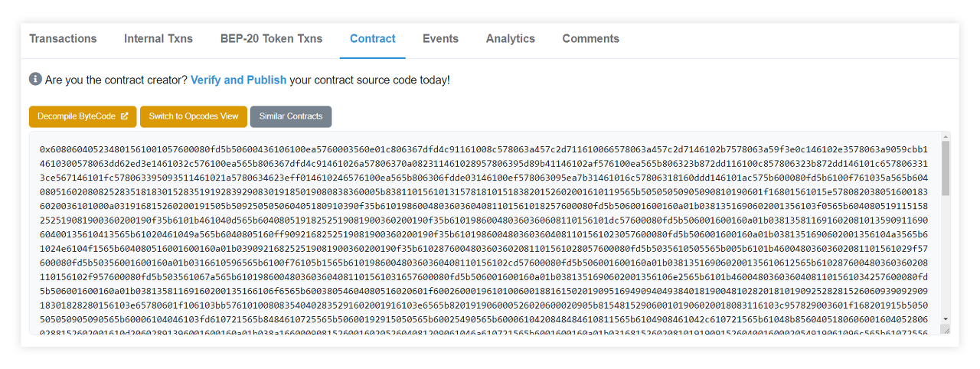This screenshot has height=369, width=980.
Task: Click the Verify and Publish link
Action: (238, 80)
